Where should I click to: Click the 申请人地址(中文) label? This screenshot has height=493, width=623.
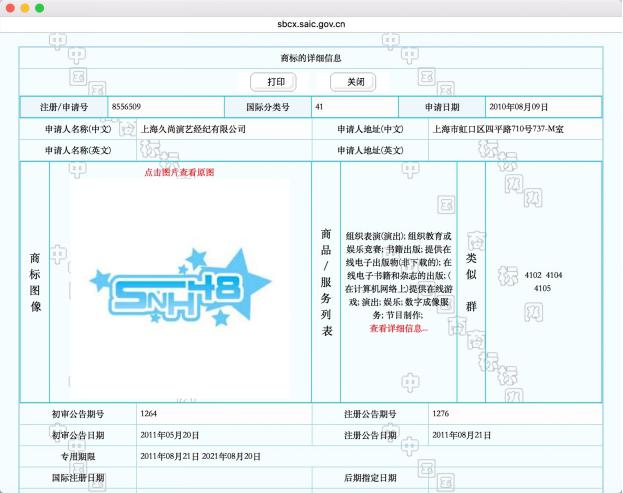370,129
